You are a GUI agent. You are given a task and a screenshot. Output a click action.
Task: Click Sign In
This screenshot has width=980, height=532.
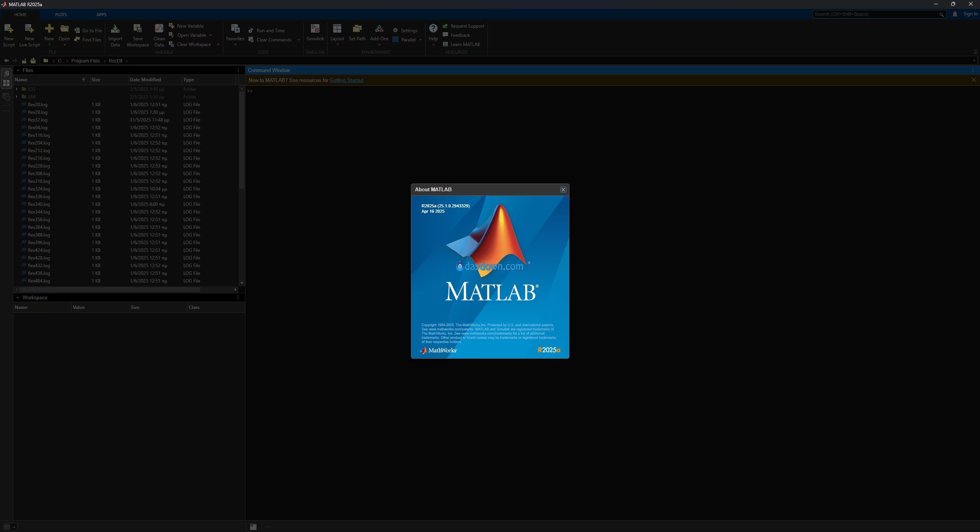tap(970, 14)
